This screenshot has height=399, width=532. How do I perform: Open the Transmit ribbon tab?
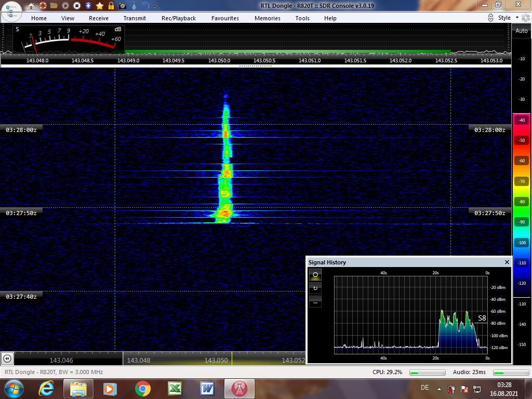[135, 18]
